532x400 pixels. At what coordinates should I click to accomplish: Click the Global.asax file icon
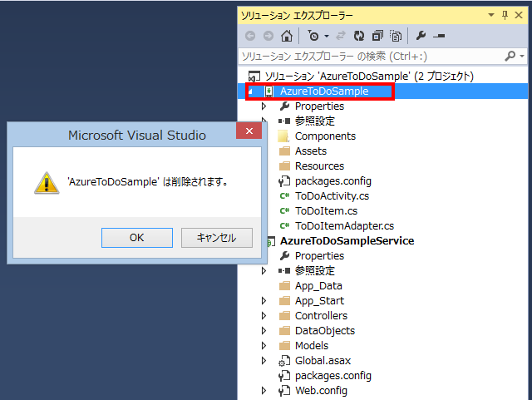coord(284,361)
